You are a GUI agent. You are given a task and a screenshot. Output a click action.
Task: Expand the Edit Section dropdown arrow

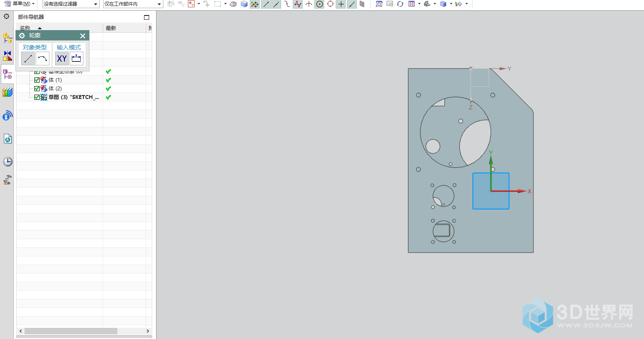click(x=466, y=4)
